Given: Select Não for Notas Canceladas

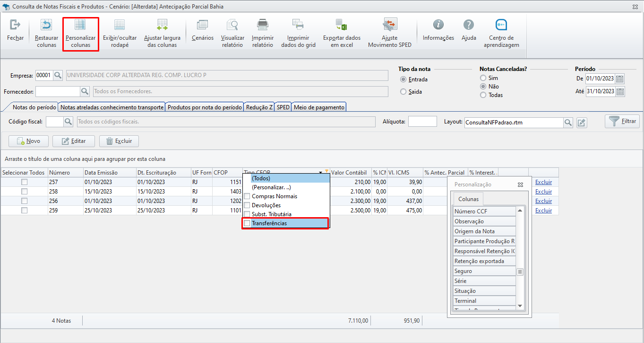Looking at the screenshot, I should tap(483, 87).
